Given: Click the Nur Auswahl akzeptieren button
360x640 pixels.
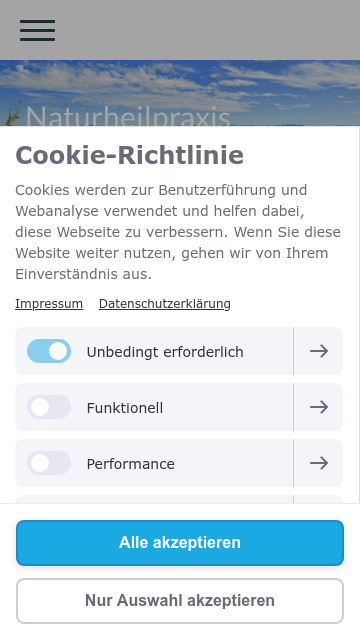Looking at the screenshot, I should 180,601.
